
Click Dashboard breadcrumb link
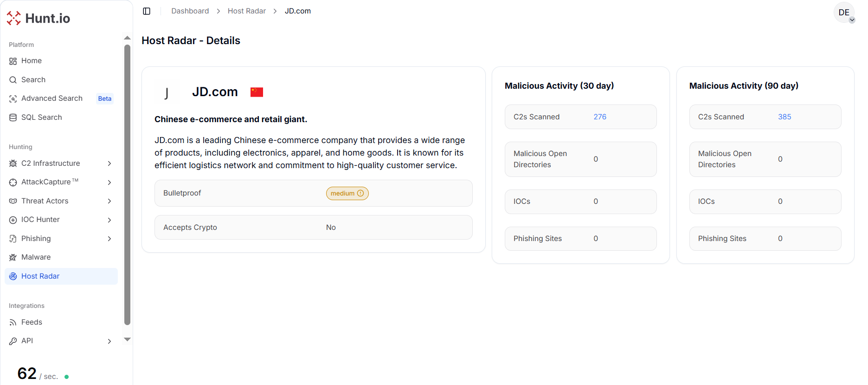pyautogui.click(x=190, y=11)
